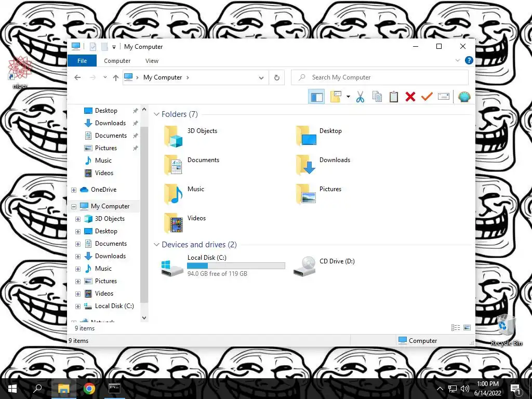The width and height of the screenshot is (532, 399).
Task: Select pinned Documents in Quick access
Action: [111, 136]
